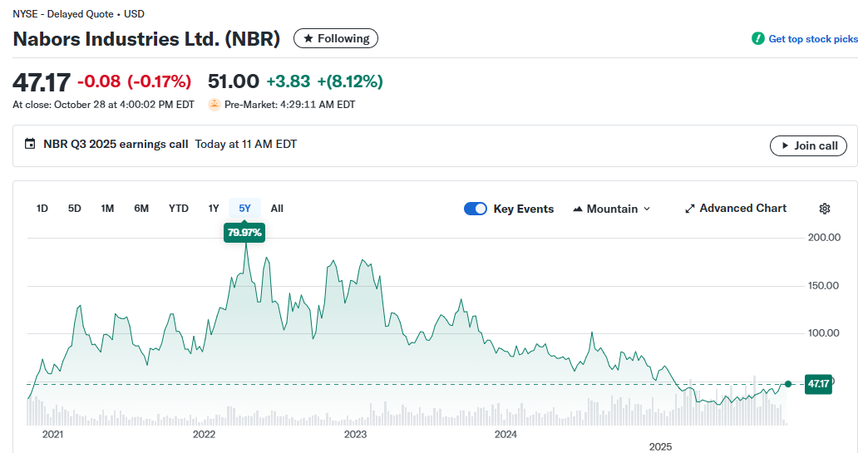868x453 pixels.
Task: Click the pre-market sunrise icon
Action: point(215,105)
